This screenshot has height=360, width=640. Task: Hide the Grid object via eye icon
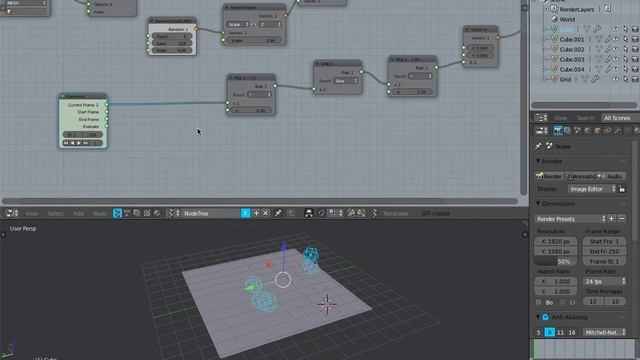[616, 79]
